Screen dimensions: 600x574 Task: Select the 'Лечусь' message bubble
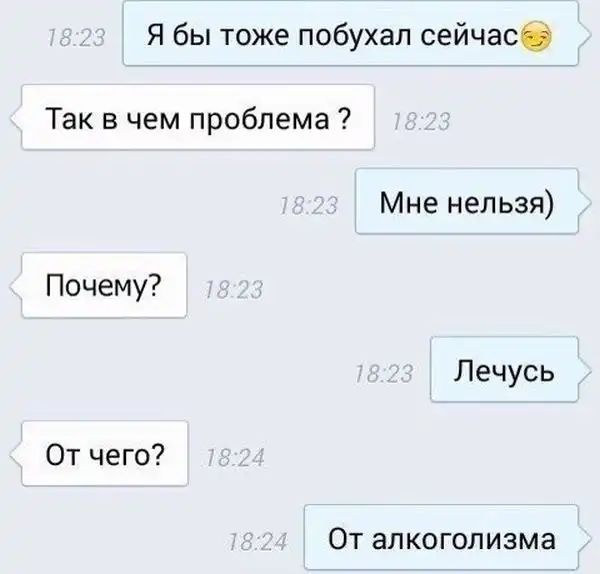[x=504, y=369]
